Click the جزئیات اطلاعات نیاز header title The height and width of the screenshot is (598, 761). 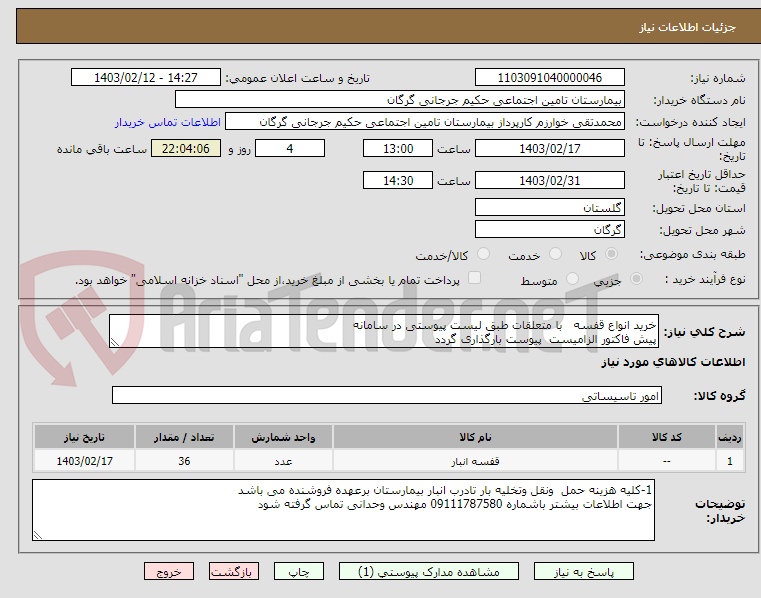[x=687, y=27]
